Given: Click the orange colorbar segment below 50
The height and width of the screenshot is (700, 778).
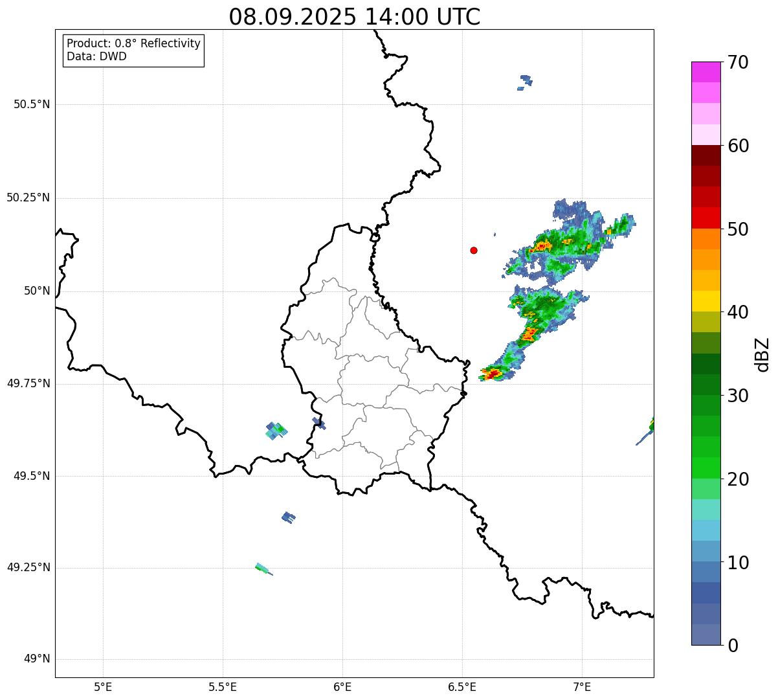Looking at the screenshot, I should [706, 239].
